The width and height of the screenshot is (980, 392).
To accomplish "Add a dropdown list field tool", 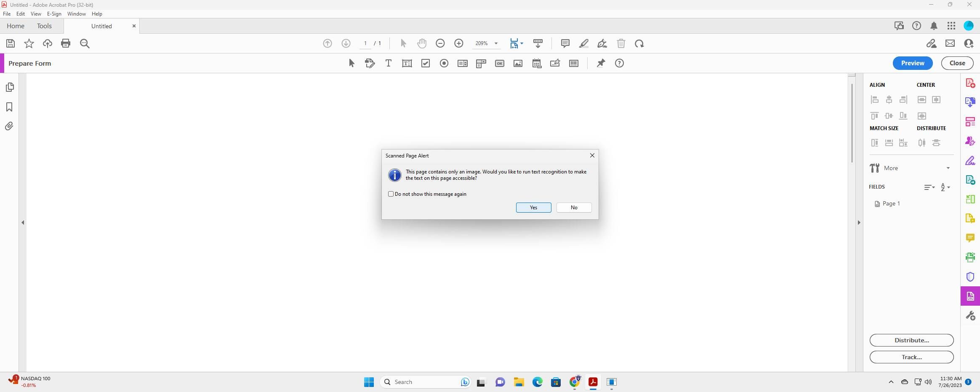I will point(481,63).
